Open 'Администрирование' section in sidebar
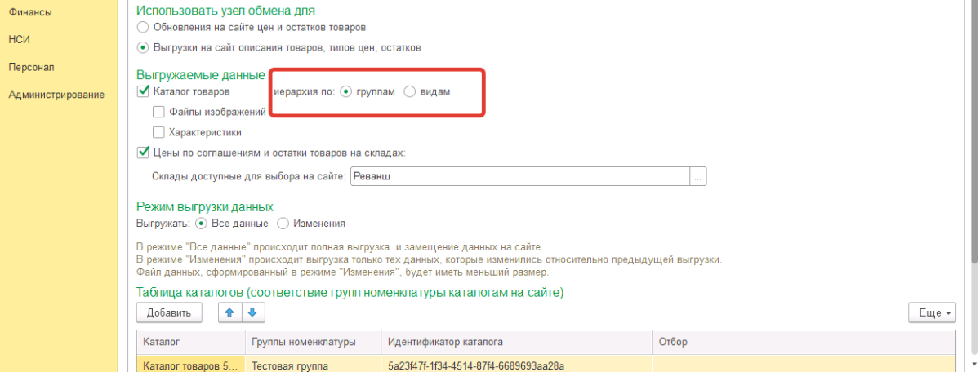Screen dimensions: 980x372 click(x=56, y=95)
